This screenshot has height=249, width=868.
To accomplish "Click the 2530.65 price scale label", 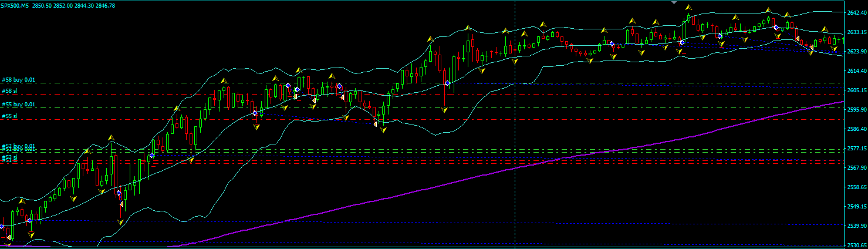I will click(857, 245).
